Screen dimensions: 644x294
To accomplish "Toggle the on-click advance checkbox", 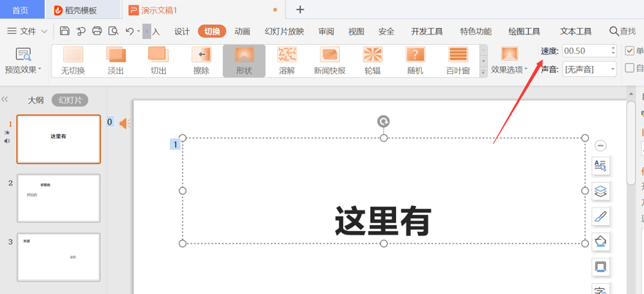I will click(x=629, y=51).
